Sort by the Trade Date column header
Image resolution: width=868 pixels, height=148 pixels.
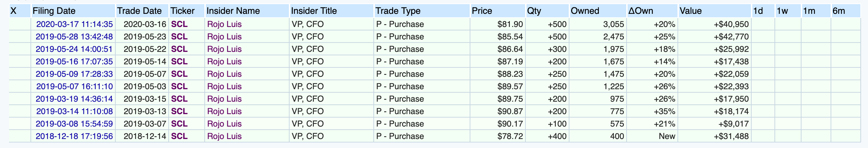coord(139,11)
